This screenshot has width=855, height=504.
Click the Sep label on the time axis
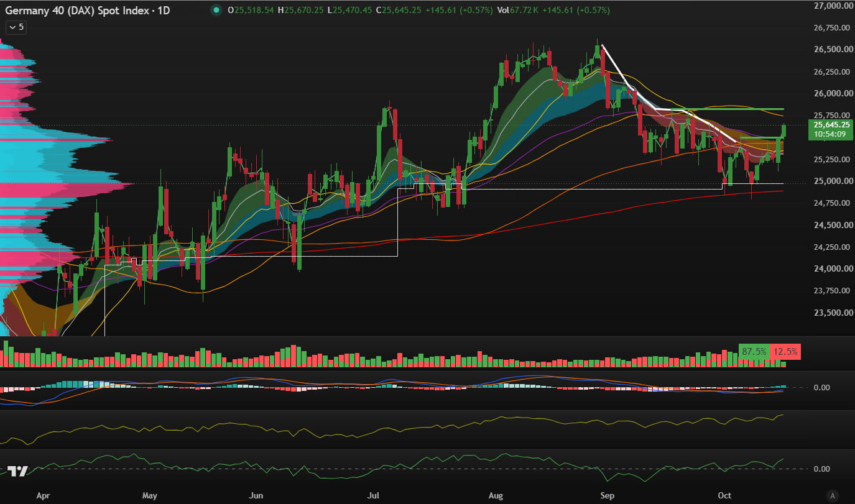coord(608,496)
